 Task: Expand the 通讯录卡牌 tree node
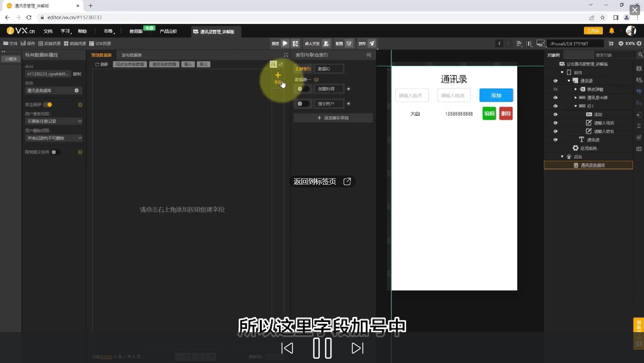[576, 98]
